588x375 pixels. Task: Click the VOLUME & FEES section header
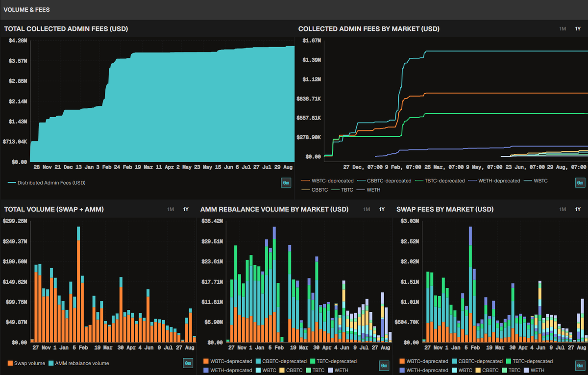[26, 9]
